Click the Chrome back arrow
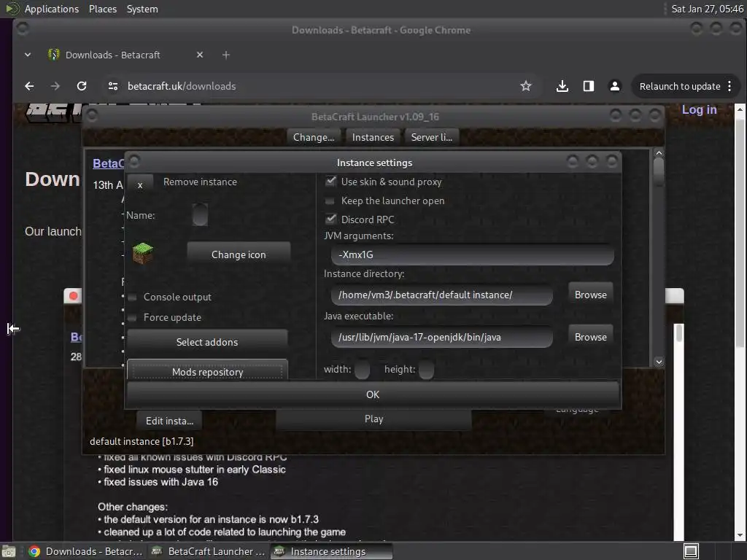Screen dimensions: 747x560 29,86
